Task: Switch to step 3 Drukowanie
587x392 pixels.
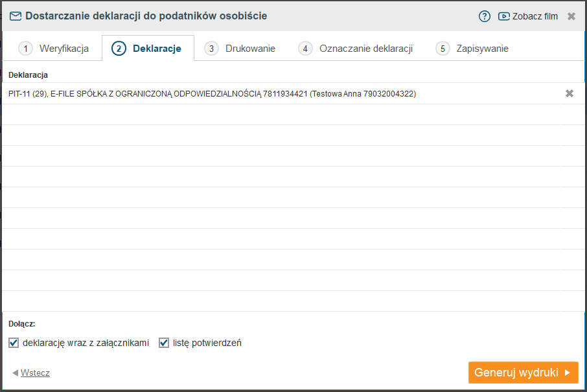Action: 240,49
